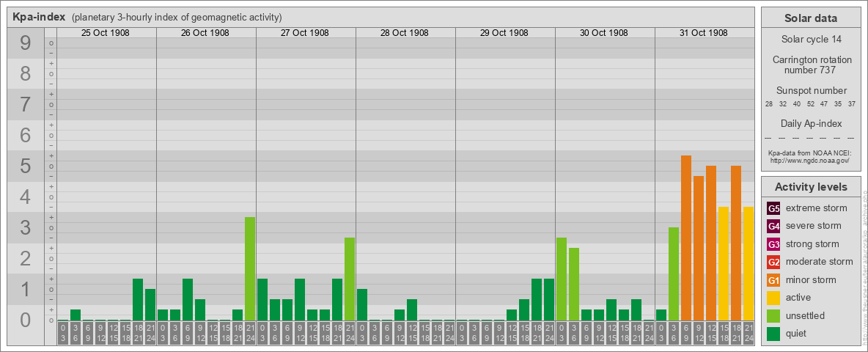Click the 'Daily Ap-index' label
The width and height of the screenshot is (868, 352).
811,123
